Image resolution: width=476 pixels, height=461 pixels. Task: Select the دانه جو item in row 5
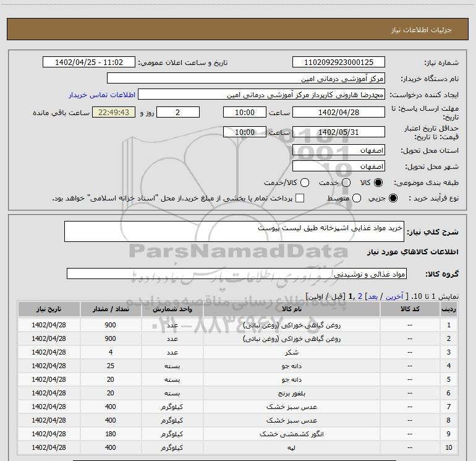tap(292, 379)
